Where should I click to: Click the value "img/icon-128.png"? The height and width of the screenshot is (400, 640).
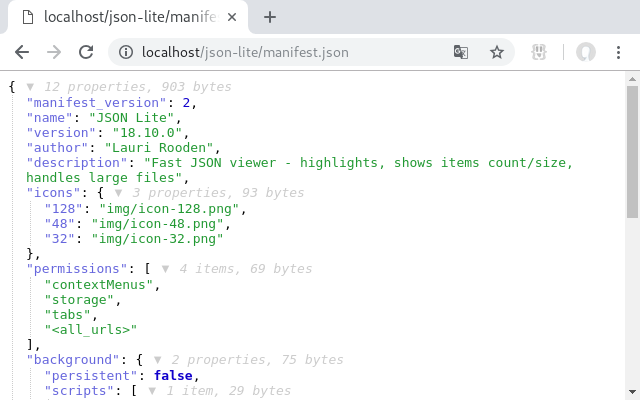pyautogui.click(x=169, y=209)
